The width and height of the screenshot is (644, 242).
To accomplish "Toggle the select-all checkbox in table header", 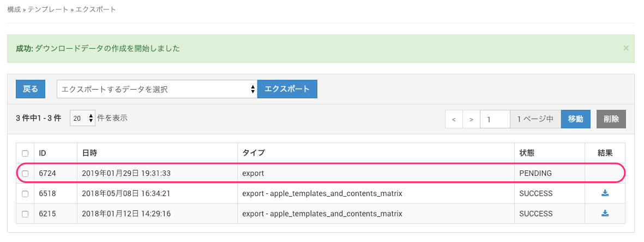I will 25,154.
